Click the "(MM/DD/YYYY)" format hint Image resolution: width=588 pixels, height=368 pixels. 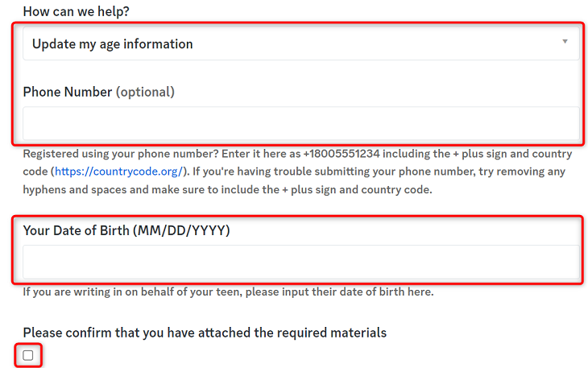[x=181, y=230]
